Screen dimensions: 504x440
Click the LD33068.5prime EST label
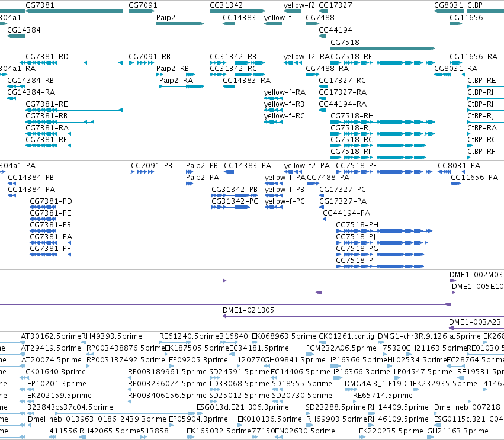(239, 384)
